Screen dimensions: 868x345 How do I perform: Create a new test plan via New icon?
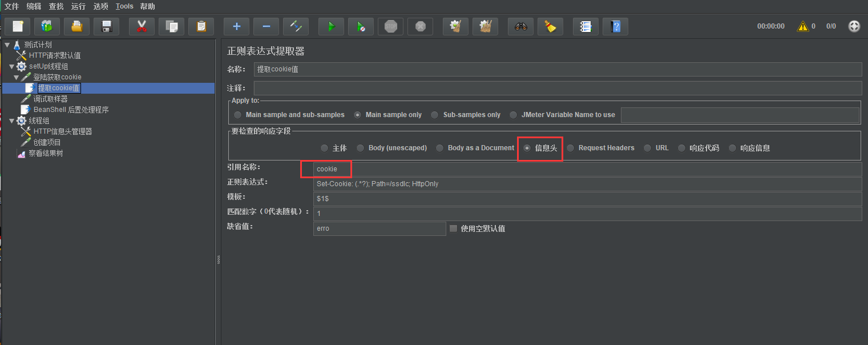click(18, 26)
